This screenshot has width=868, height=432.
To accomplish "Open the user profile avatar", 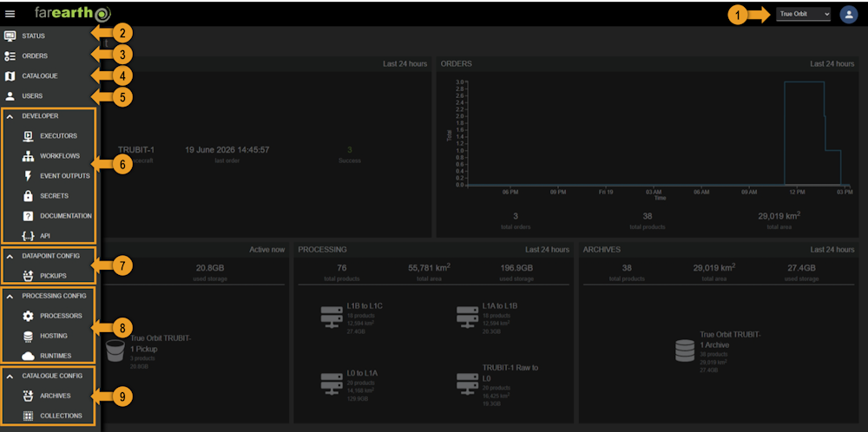I will pyautogui.click(x=849, y=15).
